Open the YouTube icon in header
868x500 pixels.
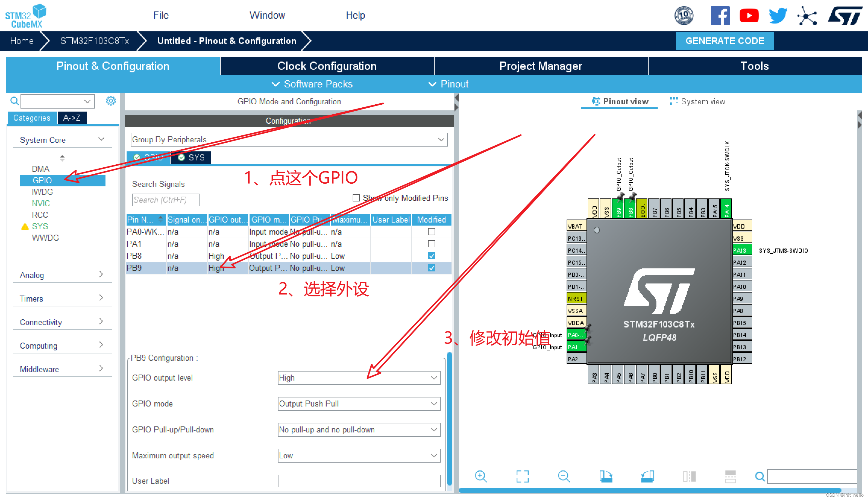pyautogui.click(x=749, y=15)
